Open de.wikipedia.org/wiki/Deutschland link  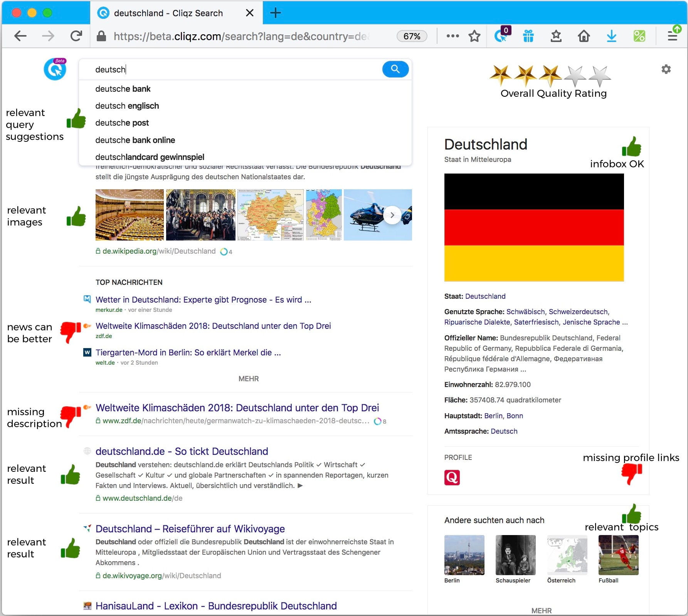(x=159, y=251)
